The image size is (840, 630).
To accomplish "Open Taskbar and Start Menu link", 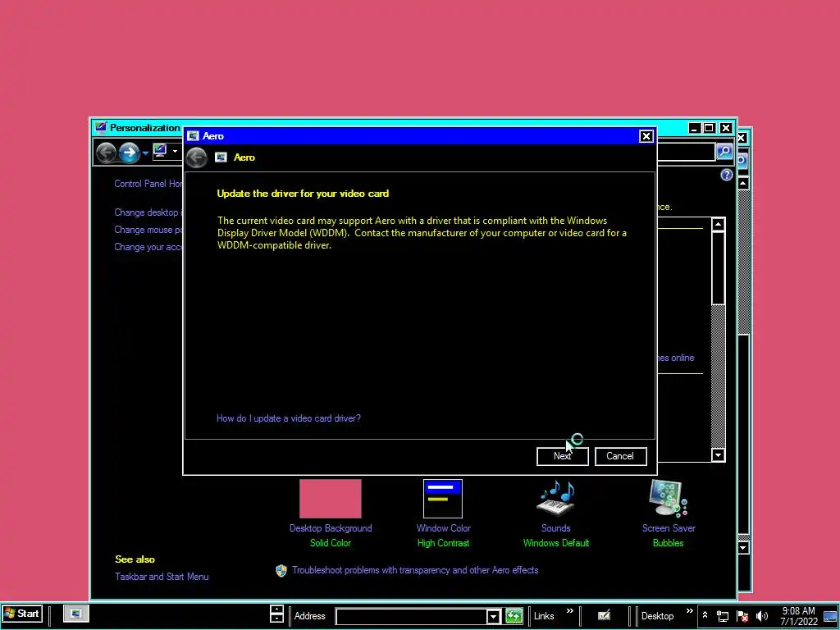I will [x=162, y=577].
